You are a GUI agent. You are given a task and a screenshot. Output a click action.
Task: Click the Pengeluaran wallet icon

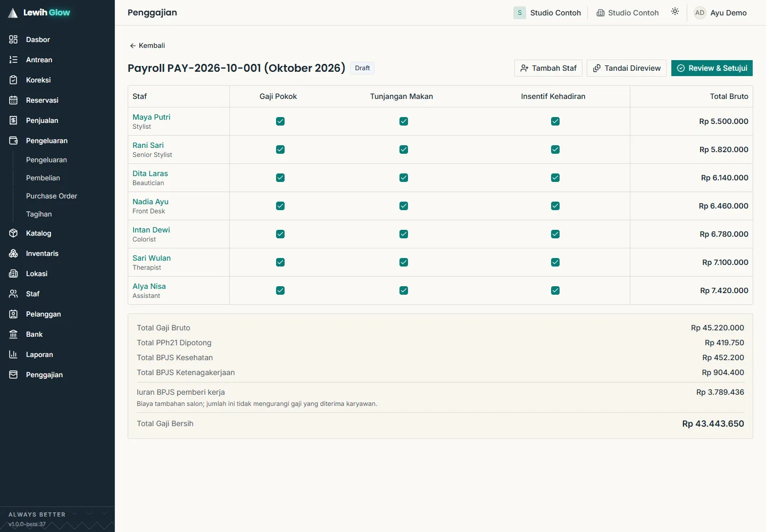coord(13,140)
